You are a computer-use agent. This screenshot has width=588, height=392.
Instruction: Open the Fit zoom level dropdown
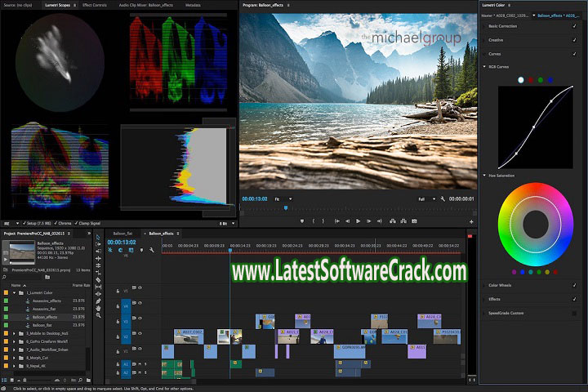283,198
